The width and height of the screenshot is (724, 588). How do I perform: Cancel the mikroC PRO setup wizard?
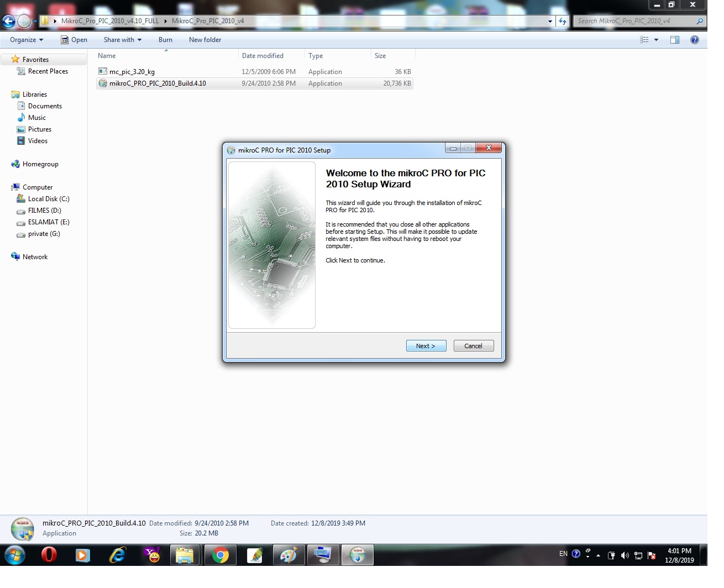pyautogui.click(x=474, y=346)
